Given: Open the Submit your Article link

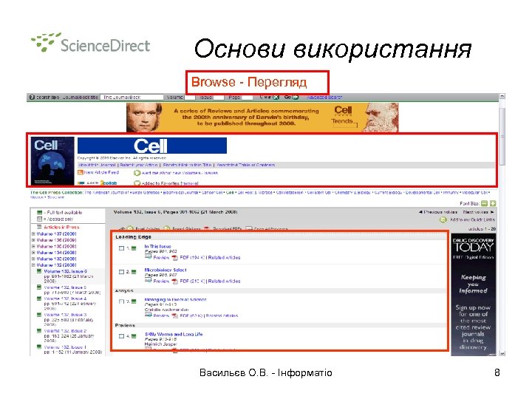Looking at the screenshot, I should [x=139, y=165].
